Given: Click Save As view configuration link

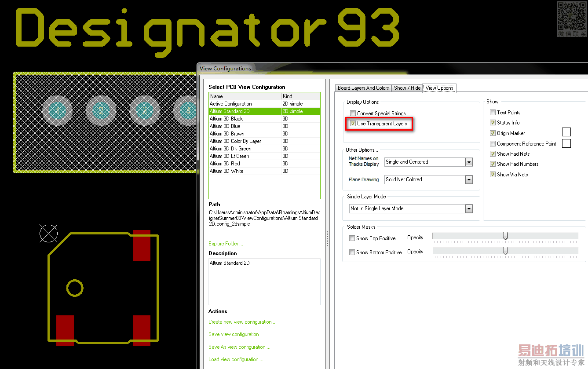Looking at the screenshot, I should click(239, 347).
